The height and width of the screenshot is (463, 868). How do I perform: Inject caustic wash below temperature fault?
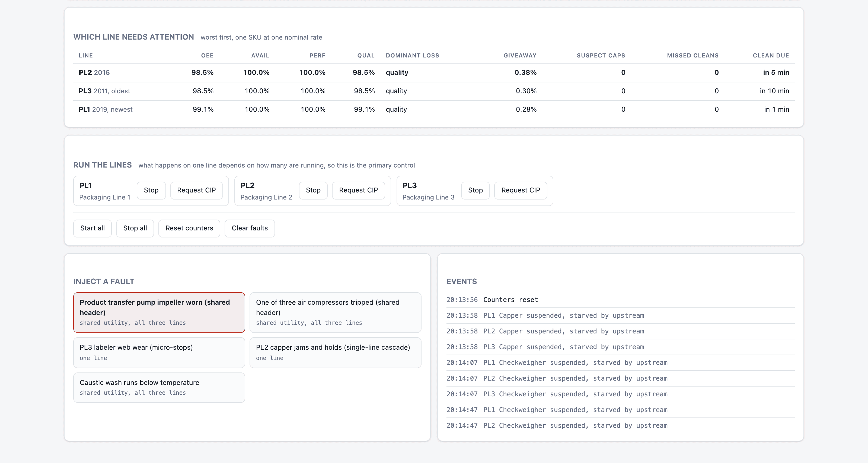click(x=159, y=388)
